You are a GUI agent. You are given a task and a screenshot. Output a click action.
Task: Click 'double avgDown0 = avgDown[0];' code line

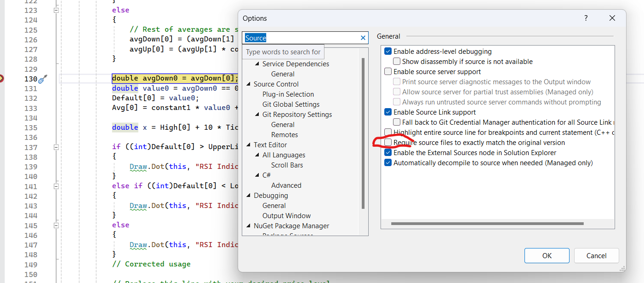click(176, 78)
